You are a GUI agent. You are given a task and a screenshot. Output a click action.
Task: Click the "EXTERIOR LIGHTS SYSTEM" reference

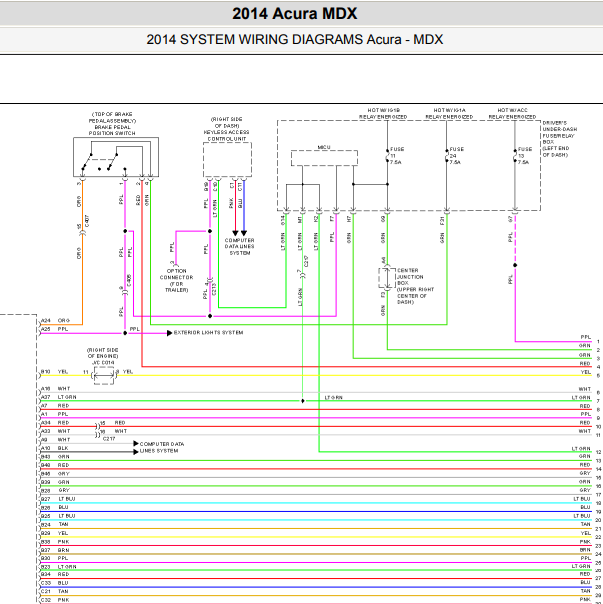coord(208,332)
